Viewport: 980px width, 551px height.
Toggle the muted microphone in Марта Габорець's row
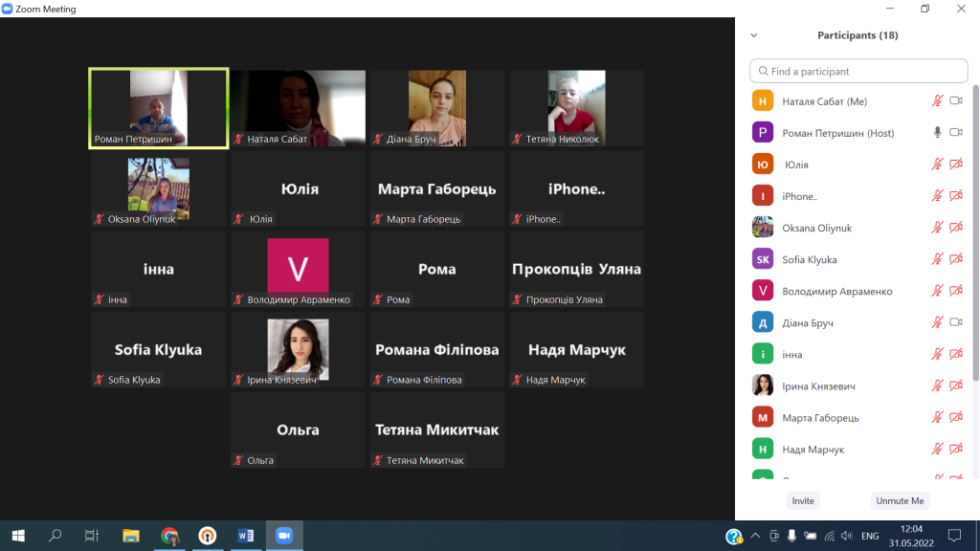click(x=937, y=417)
